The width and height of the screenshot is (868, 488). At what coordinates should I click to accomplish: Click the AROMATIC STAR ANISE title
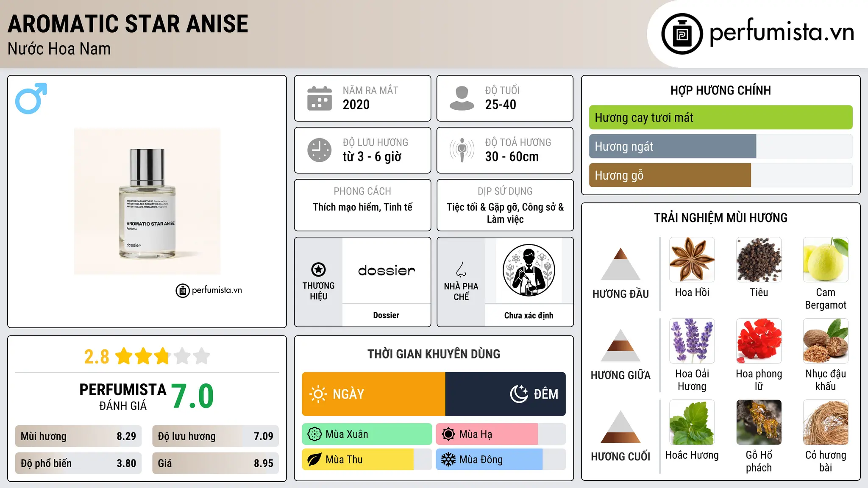128,24
